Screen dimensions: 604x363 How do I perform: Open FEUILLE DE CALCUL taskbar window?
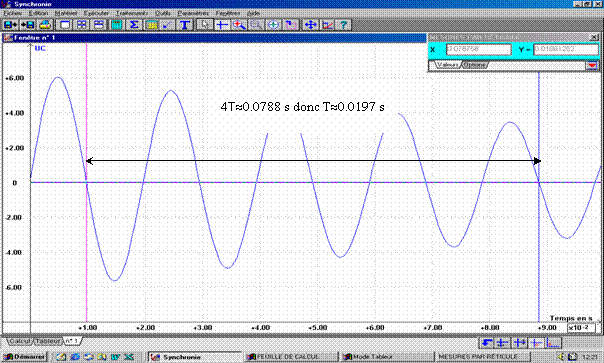pos(290,357)
